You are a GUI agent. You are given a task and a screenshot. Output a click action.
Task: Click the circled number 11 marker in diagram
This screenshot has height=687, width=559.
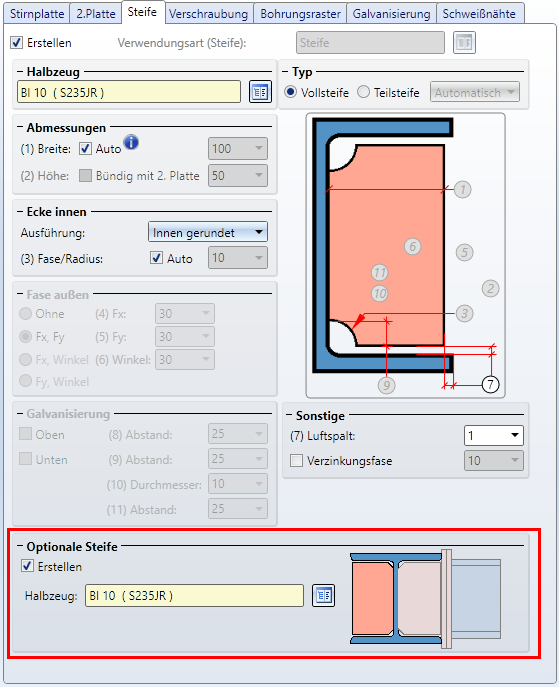(379, 273)
